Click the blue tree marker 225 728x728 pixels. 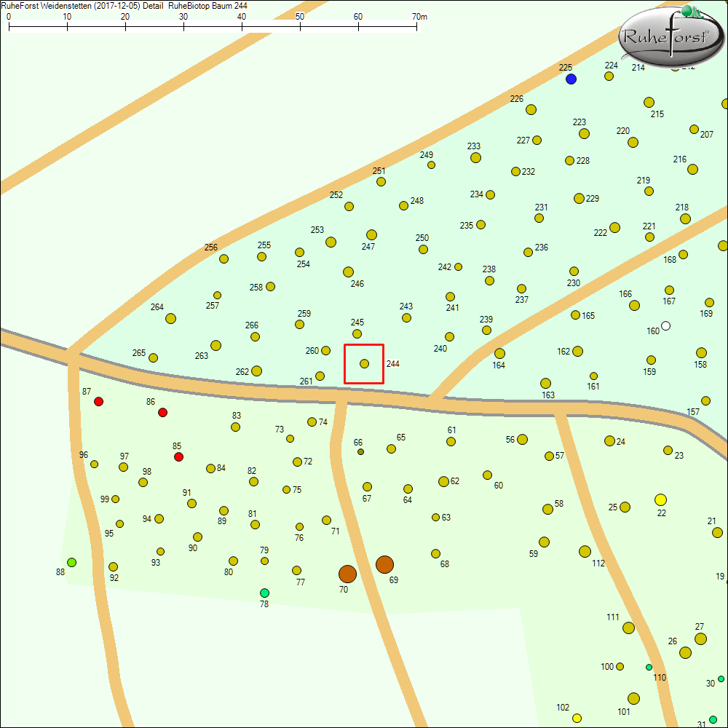click(570, 78)
